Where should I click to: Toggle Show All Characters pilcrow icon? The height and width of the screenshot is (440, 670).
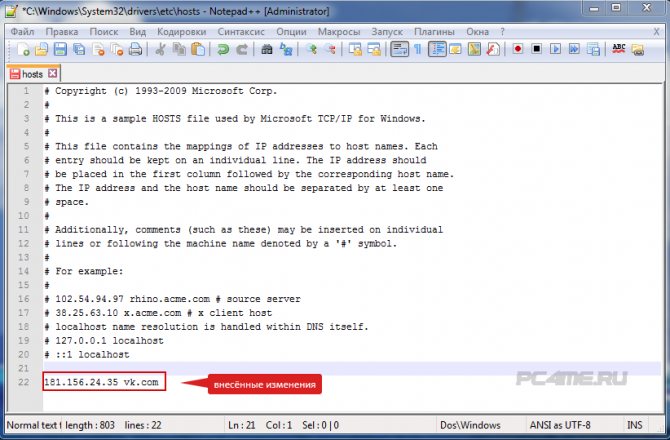pos(418,50)
